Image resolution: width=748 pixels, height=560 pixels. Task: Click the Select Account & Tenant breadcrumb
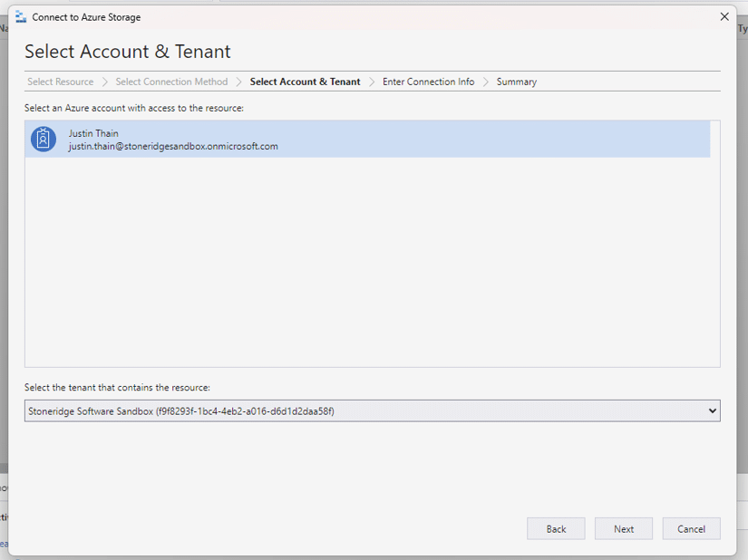click(x=305, y=82)
